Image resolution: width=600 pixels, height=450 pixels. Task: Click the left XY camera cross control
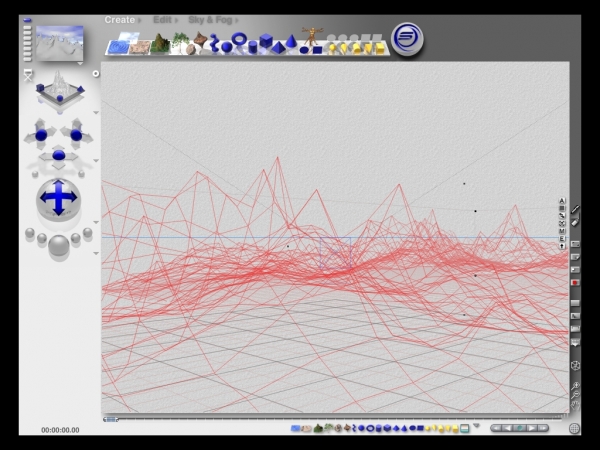coord(41,135)
